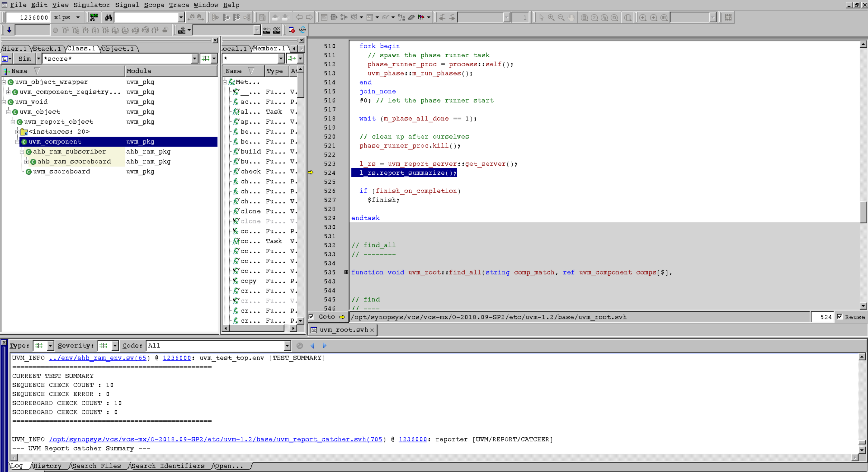Collapse the uvm_component tree node

(17, 142)
